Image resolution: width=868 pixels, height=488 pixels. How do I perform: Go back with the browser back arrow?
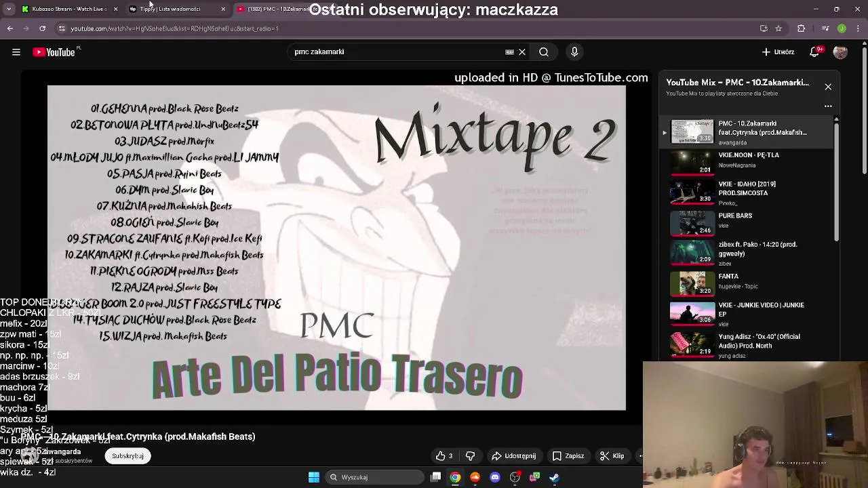[x=9, y=28]
